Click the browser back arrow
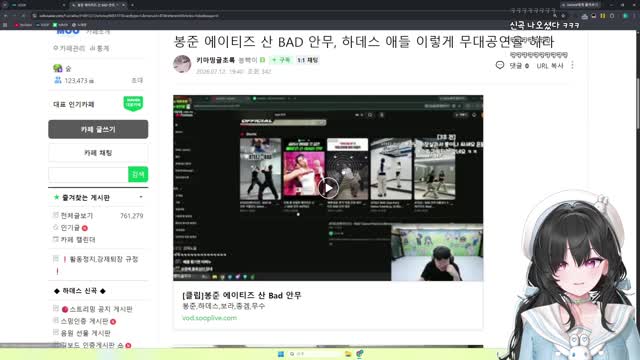This screenshot has width=640, height=360. tap(5, 16)
